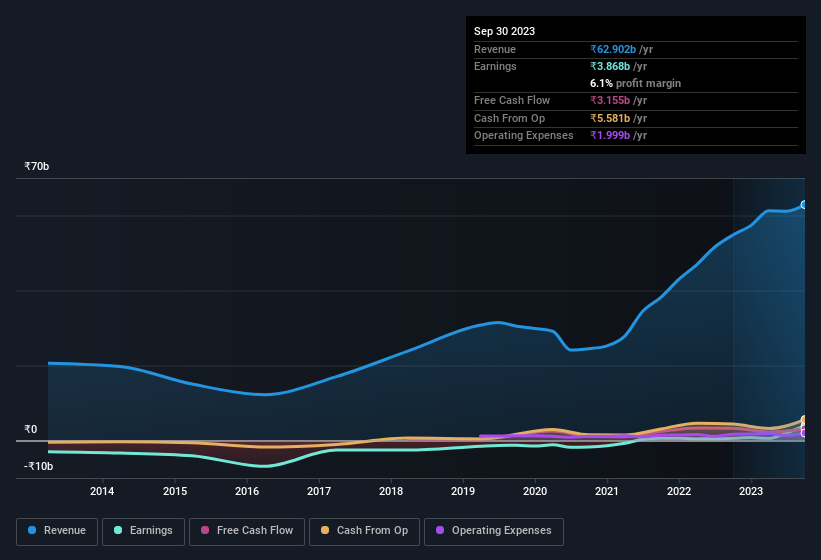This screenshot has height=560, width=821.
Task: Select the 6.1% profit margin text
Action: pyautogui.click(x=636, y=83)
